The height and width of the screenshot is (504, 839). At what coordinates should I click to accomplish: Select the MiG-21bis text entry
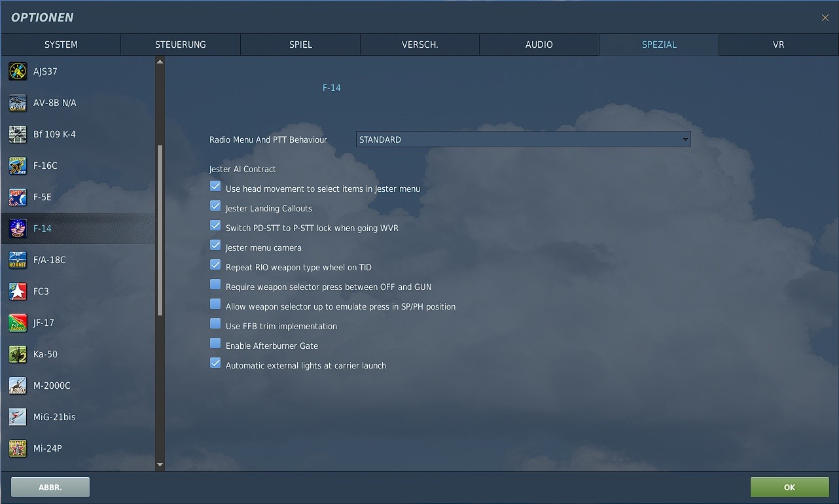coord(54,417)
